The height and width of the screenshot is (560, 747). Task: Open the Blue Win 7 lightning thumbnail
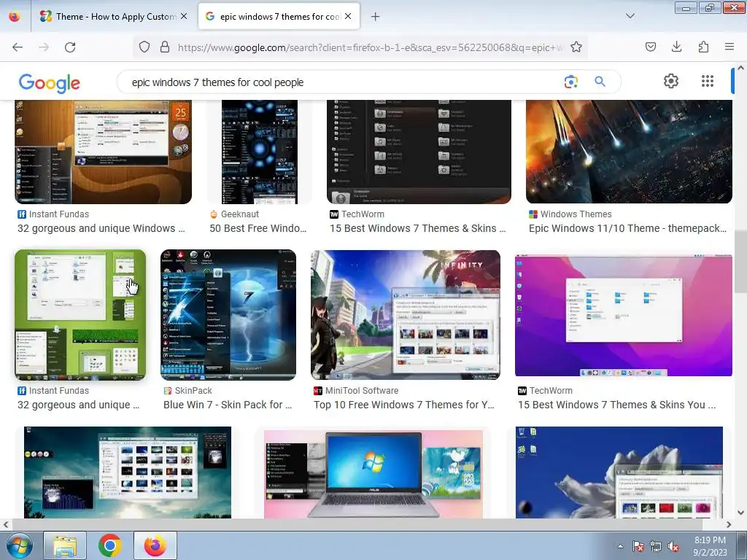coord(228,315)
